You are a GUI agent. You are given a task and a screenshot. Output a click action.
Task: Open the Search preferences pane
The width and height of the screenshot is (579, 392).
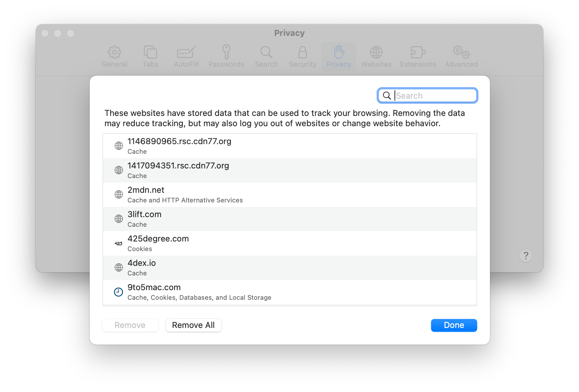266,56
